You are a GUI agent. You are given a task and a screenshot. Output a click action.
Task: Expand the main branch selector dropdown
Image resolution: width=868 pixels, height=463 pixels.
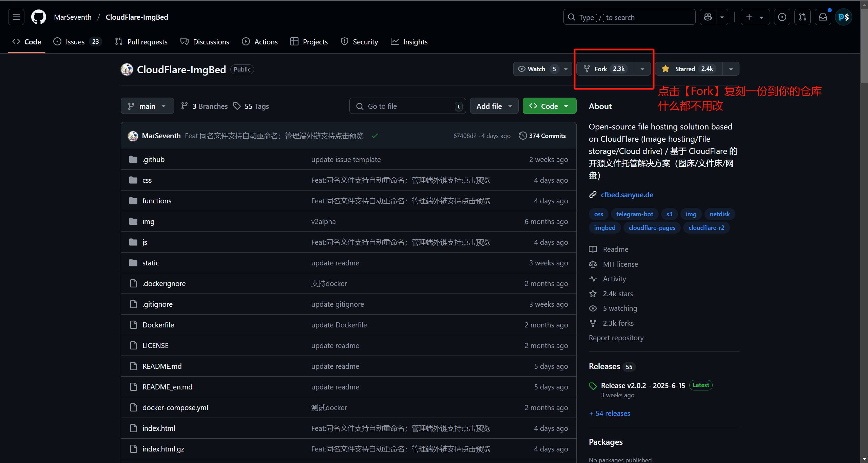[x=147, y=106]
